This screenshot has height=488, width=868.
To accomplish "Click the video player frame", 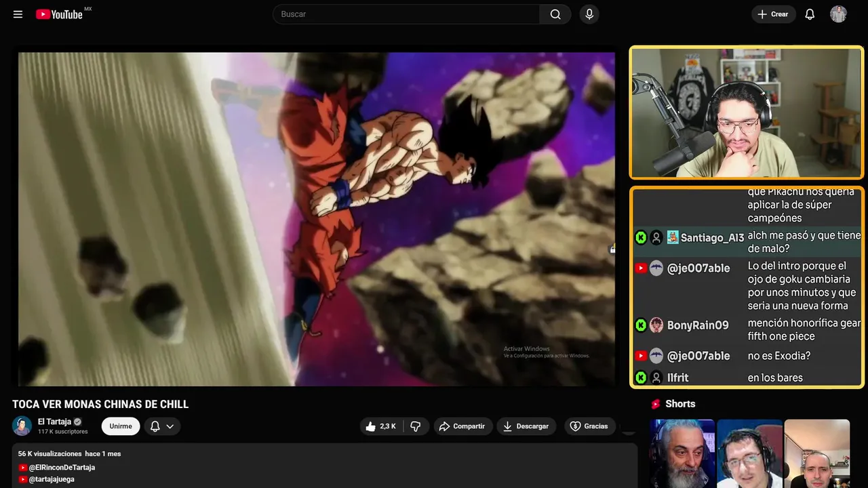I will coord(317,219).
